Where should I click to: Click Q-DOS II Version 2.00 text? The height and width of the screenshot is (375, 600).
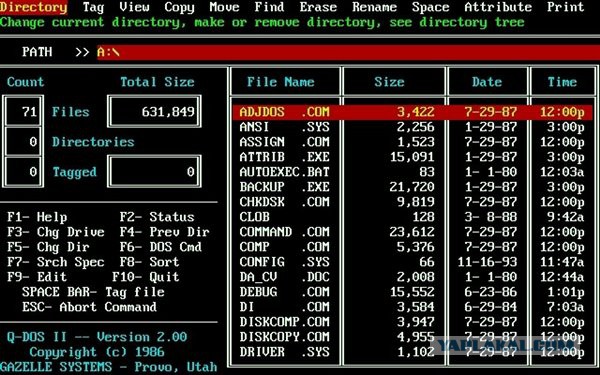point(97,337)
